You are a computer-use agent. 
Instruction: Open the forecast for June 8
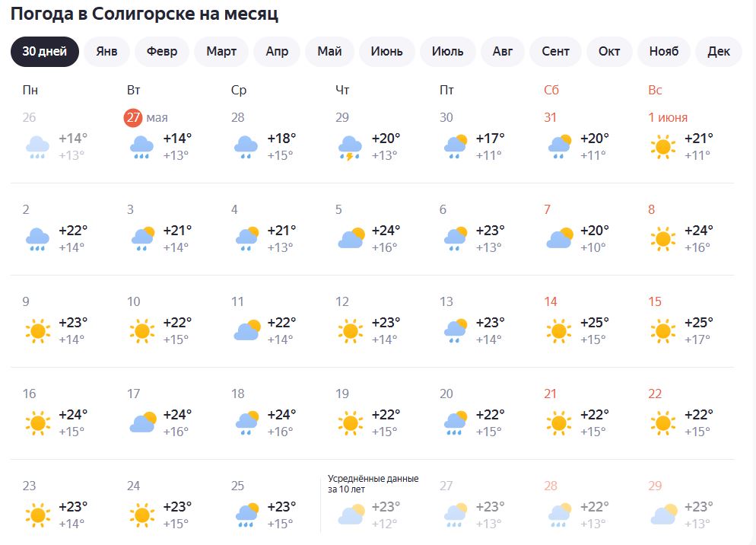681,231
